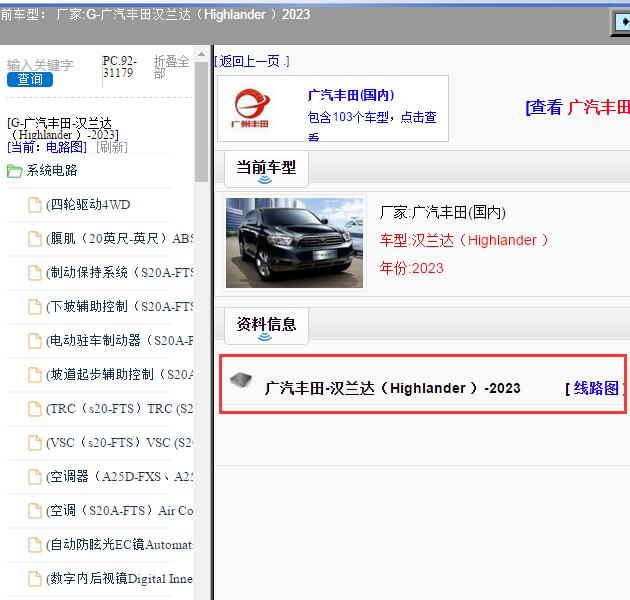Click the Highlander vehicle photo thumbnail
Screen dimensions: 630x600
coord(294,243)
